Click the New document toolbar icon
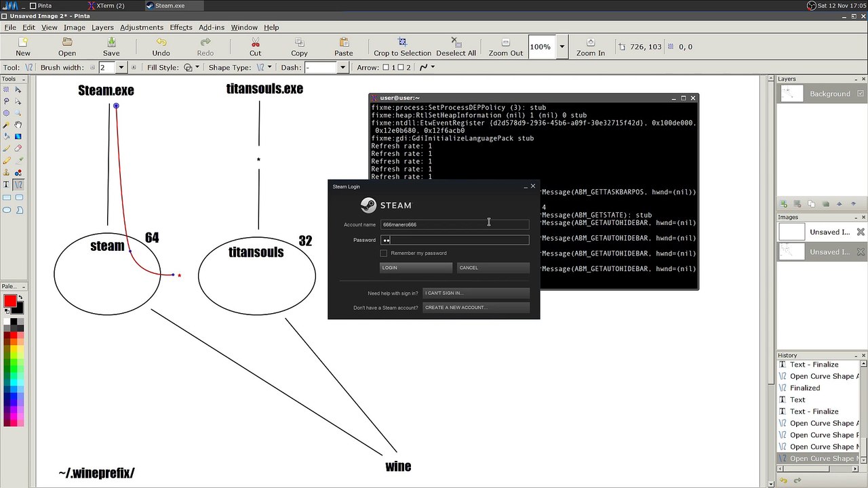 (x=23, y=47)
